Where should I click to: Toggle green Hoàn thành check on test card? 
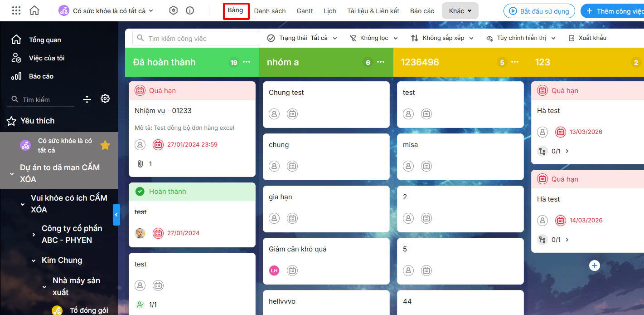click(140, 192)
